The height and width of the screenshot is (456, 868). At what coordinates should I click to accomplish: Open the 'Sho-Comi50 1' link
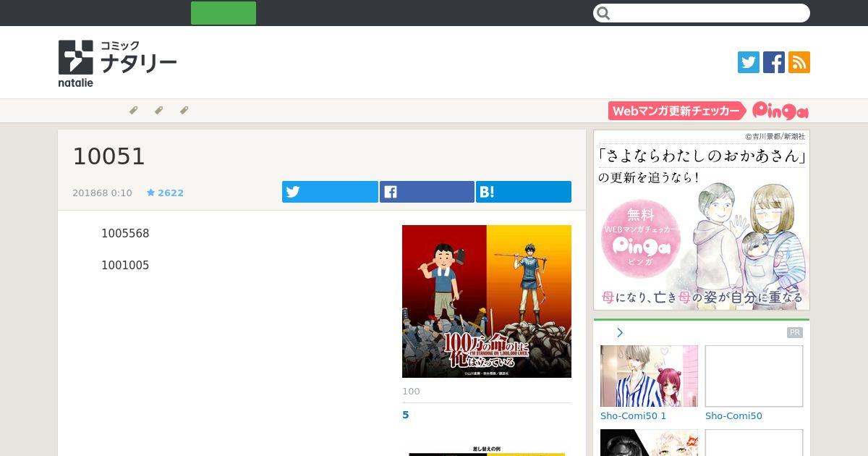(633, 416)
